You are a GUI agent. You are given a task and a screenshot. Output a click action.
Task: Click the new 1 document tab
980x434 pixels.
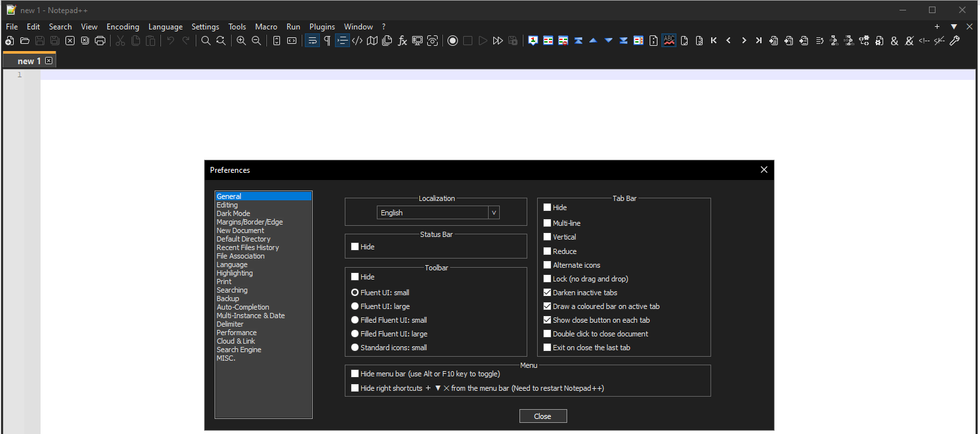pyautogui.click(x=26, y=60)
